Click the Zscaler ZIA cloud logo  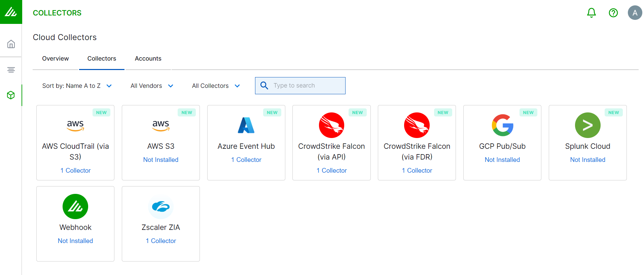pos(161,206)
